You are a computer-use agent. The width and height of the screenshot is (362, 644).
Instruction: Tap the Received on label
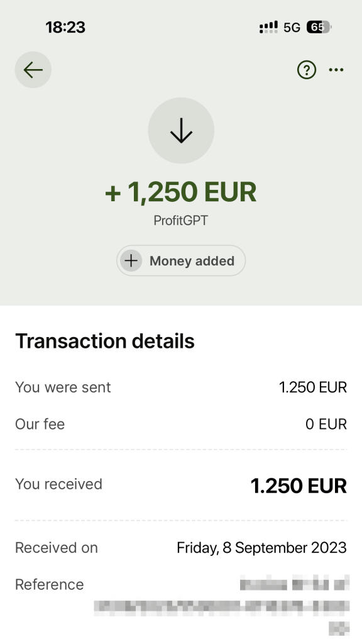(x=56, y=548)
